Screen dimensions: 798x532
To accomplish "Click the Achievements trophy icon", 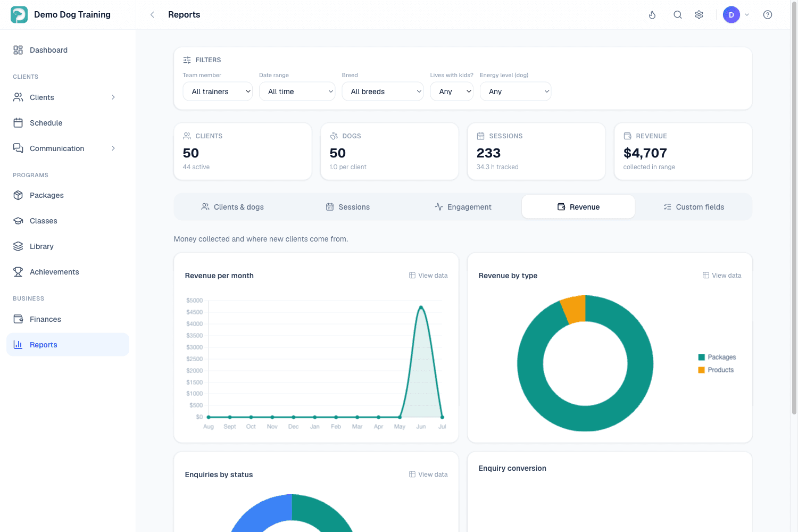I will pos(18,272).
